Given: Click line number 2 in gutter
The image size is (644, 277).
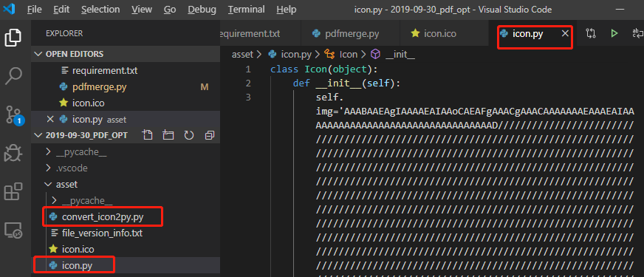Looking at the screenshot, I should click(x=247, y=83).
